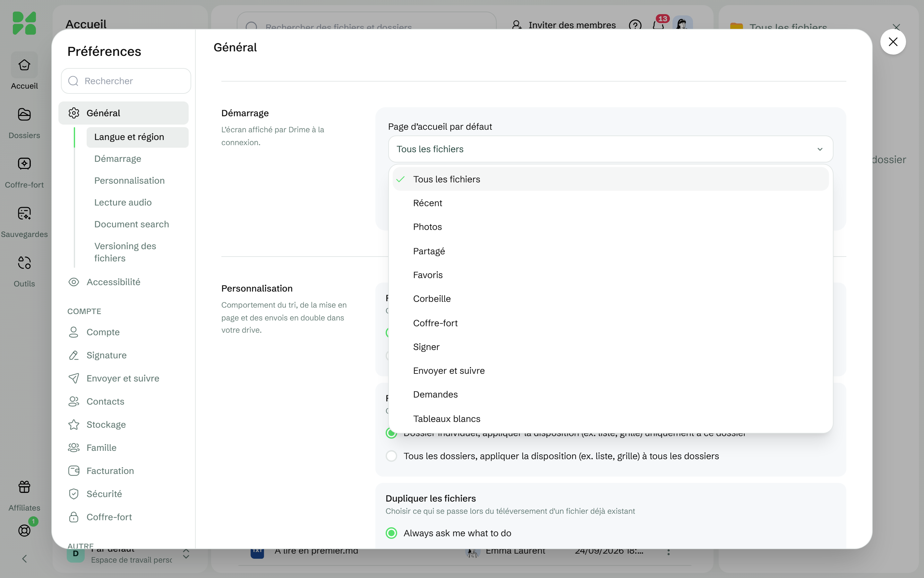Choose Corbeille in the dropdown list
This screenshot has width=924, height=578.
coord(610,299)
